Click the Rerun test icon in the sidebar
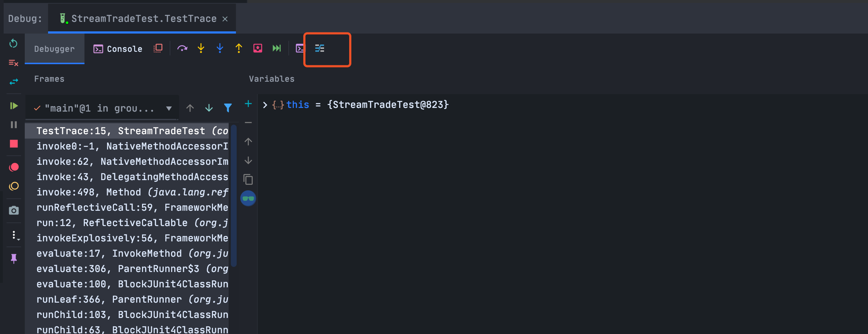868x334 pixels. coord(13,43)
